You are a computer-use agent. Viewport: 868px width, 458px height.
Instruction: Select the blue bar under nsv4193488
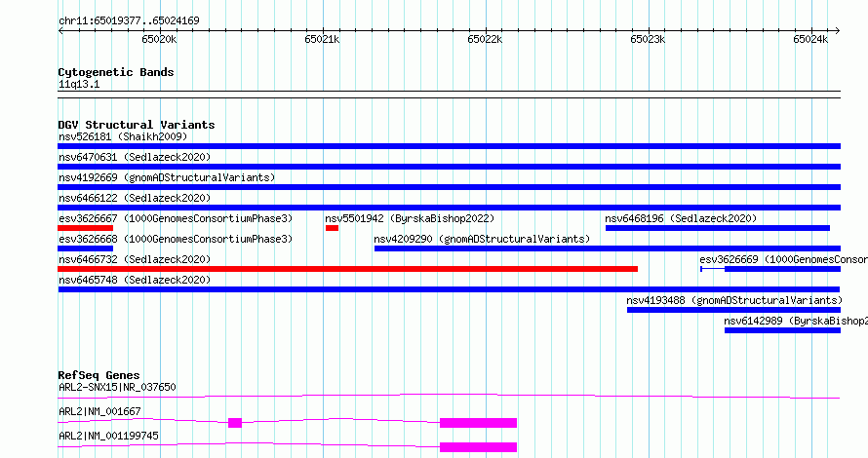(734, 310)
